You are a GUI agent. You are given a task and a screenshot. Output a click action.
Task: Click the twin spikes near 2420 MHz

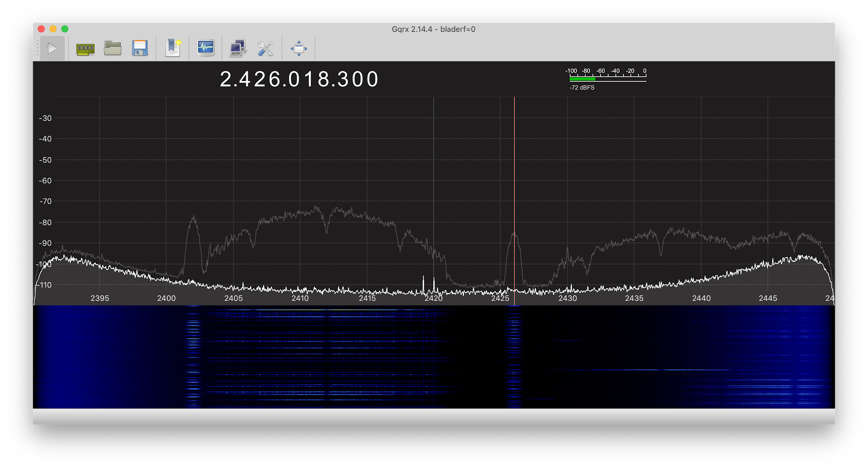428,285
